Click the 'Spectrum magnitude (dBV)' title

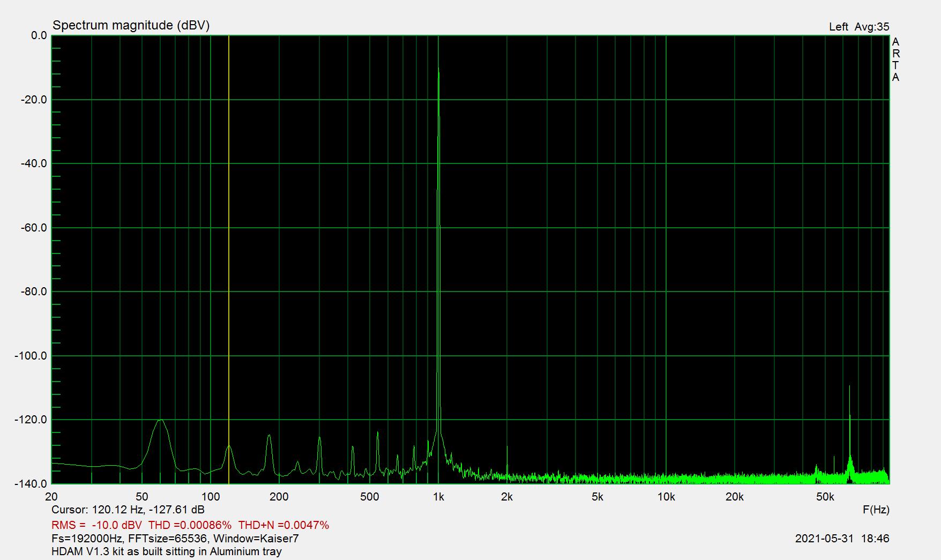pyautogui.click(x=131, y=25)
